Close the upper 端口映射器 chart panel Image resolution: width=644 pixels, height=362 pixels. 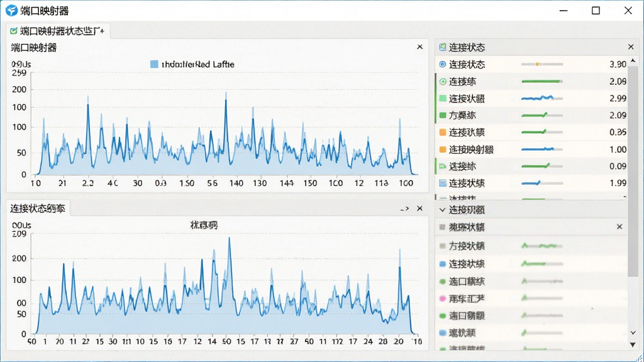(x=419, y=47)
